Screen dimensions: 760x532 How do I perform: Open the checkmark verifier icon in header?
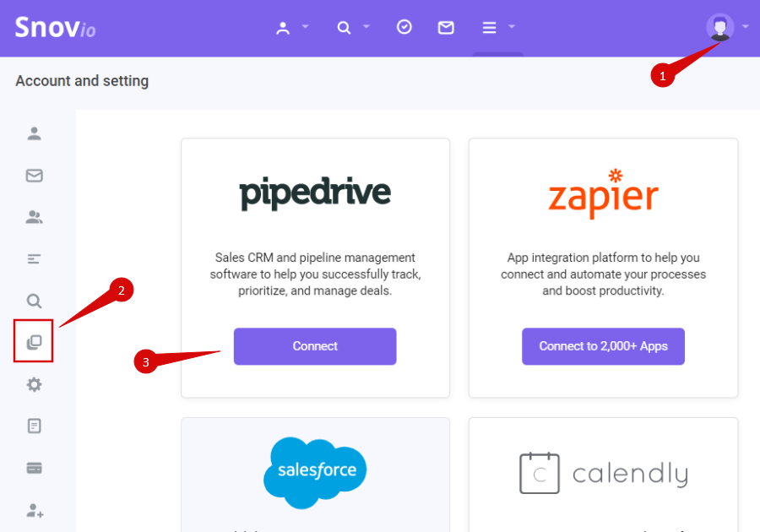(x=404, y=27)
